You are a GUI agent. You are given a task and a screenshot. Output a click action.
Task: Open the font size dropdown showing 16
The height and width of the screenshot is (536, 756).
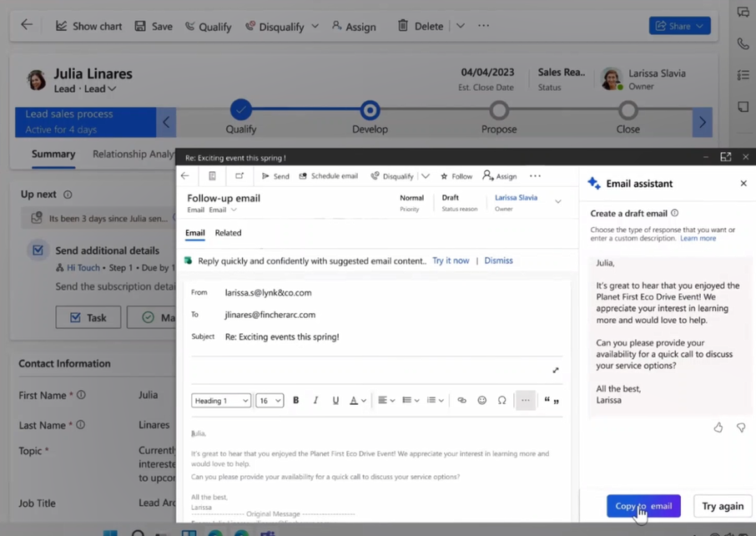point(269,400)
